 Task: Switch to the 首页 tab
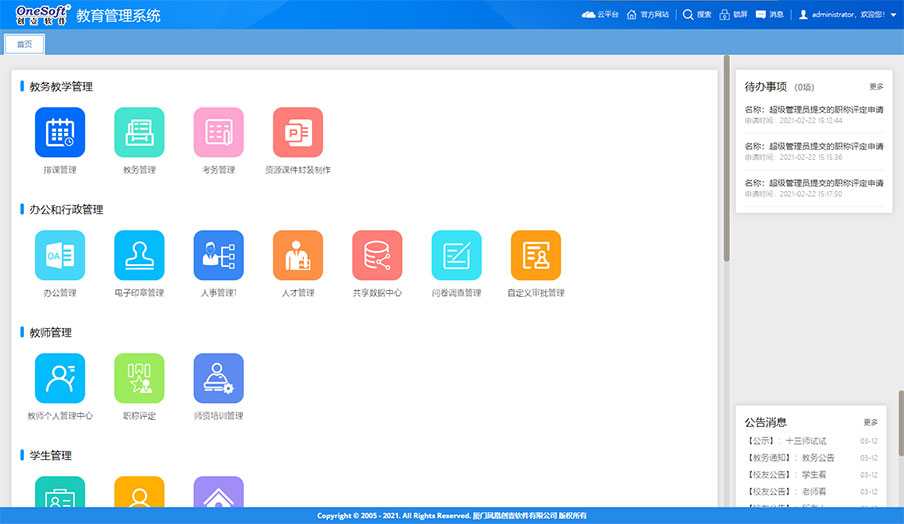tap(24, 44)
